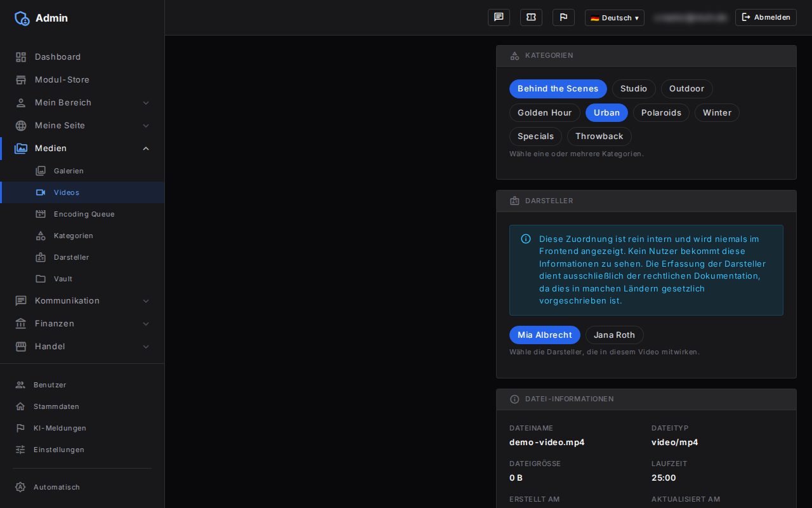Expand the Meine Seite menu
The width and height of the screenshot is (812, 508).
point(82,126)
